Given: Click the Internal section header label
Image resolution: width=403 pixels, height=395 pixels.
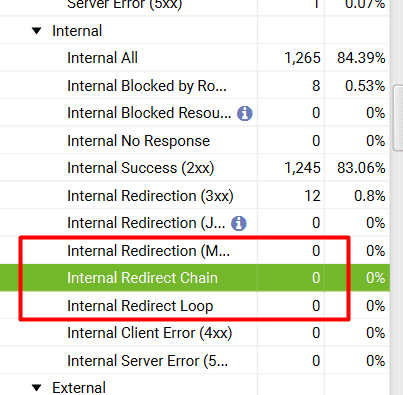Looking at the screenshot, I should pos(77,31).
